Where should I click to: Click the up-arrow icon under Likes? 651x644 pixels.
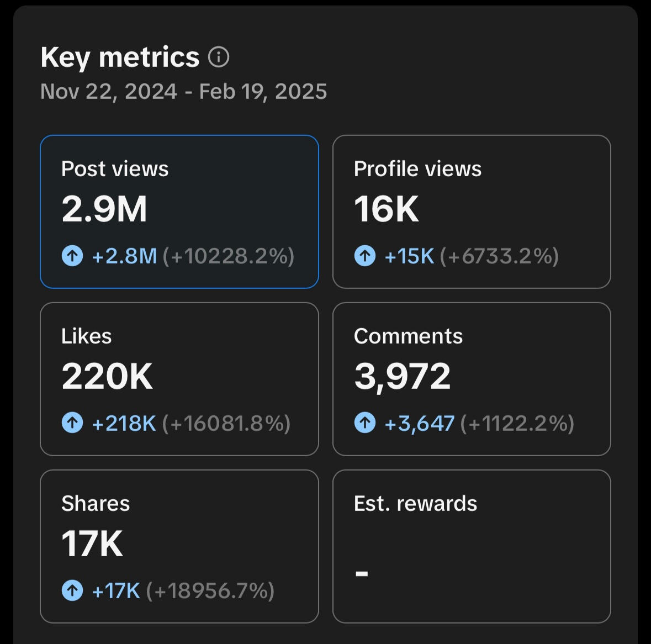[72, 423]
